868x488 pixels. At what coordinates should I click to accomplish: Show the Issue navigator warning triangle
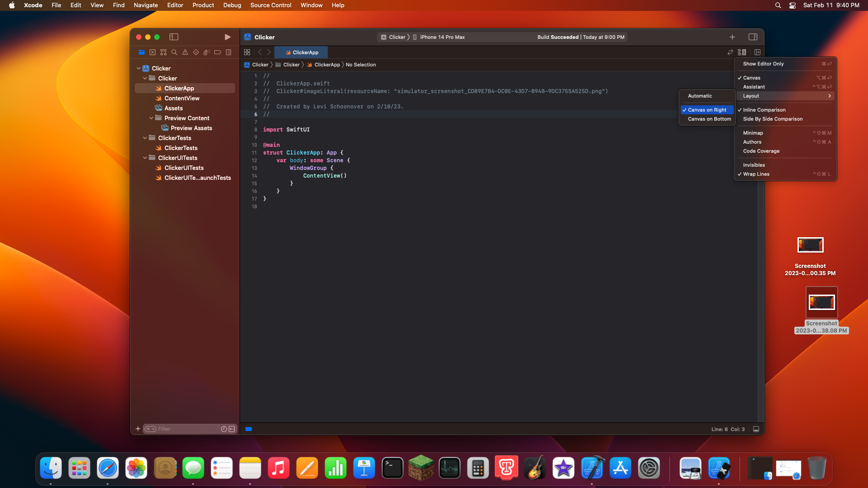pos(185,52)
